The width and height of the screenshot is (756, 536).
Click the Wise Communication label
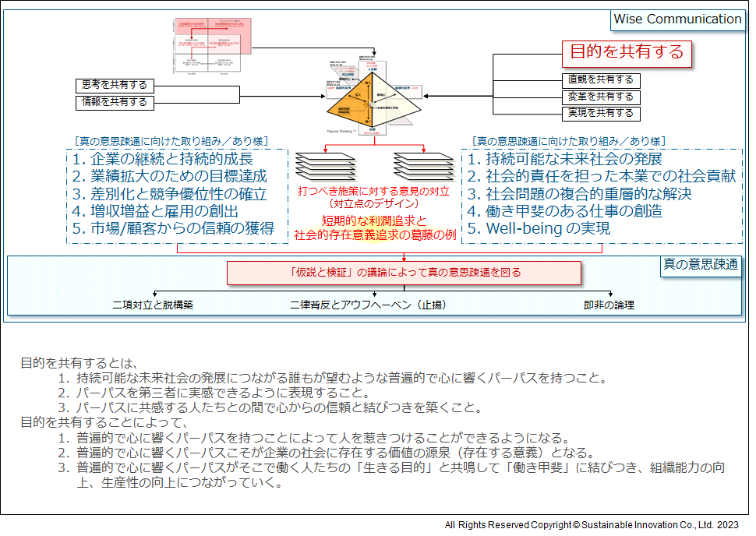coord(677,19)
